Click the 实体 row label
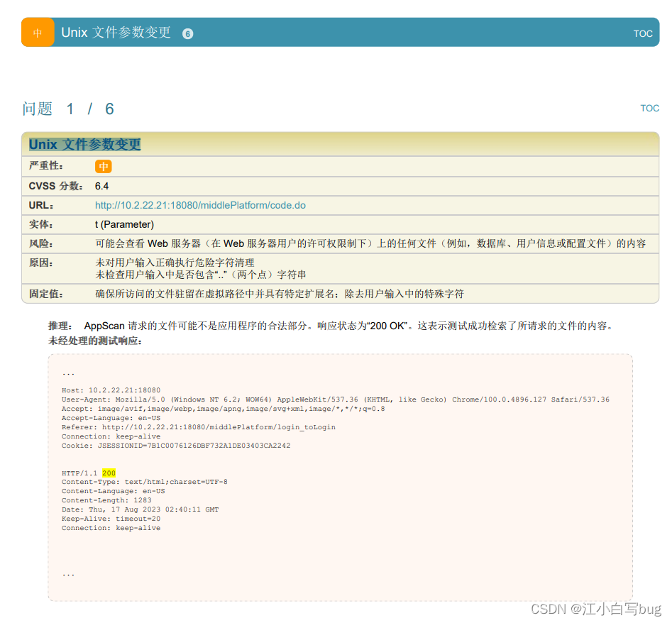 tap(40, 224)
